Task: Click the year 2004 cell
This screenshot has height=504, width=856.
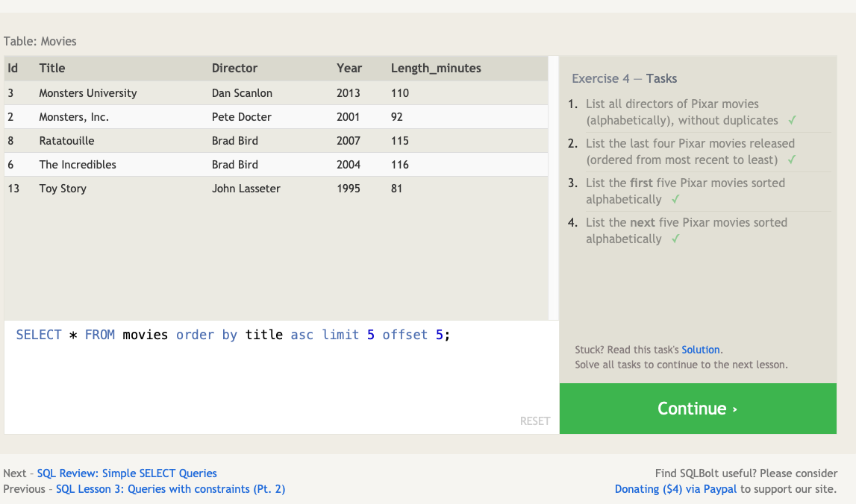Action: coord(349,165)
